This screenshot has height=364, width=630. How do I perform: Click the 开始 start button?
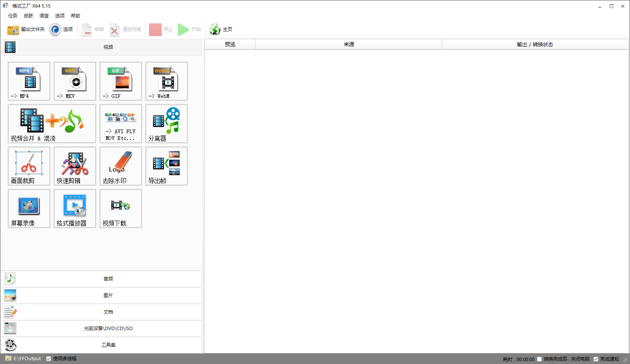point(189,29)
